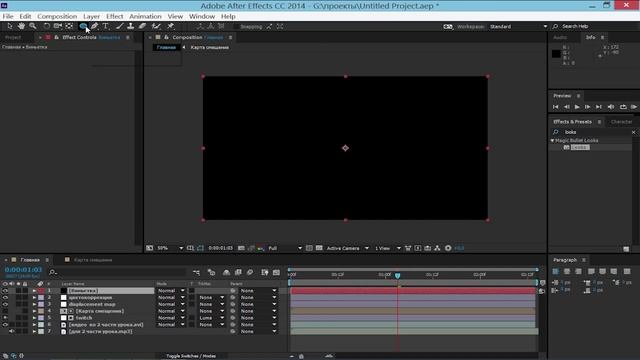Play the preview

point(577,107)
